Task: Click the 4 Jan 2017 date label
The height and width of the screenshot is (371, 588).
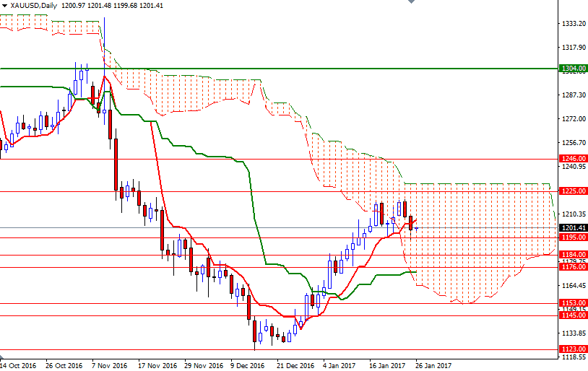Action: point(339,365)
